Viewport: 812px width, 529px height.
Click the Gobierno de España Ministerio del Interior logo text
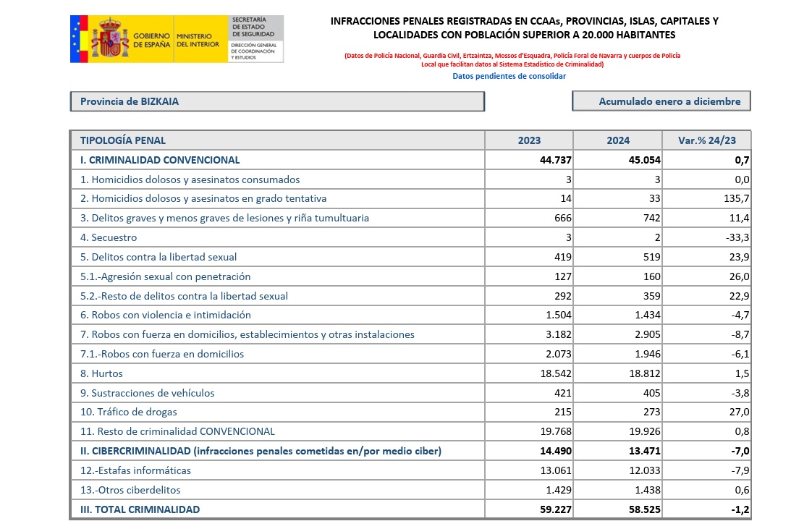click(x=172, y=40)
